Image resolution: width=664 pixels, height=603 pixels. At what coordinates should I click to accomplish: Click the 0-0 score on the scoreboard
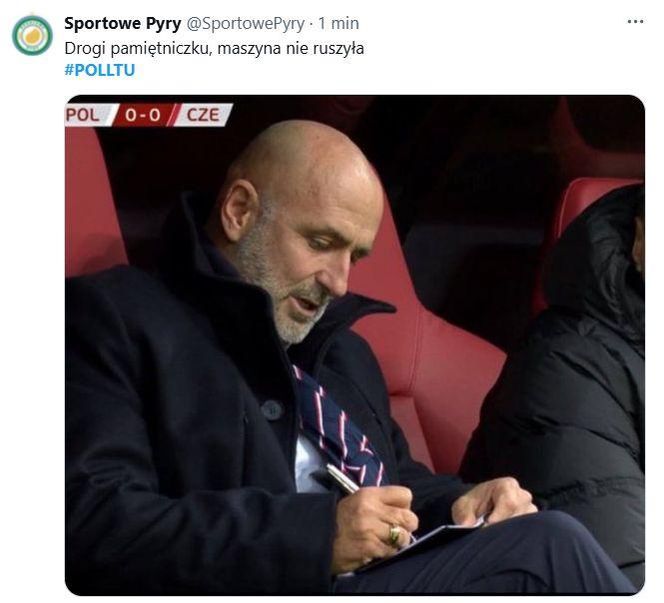point(143,115)
